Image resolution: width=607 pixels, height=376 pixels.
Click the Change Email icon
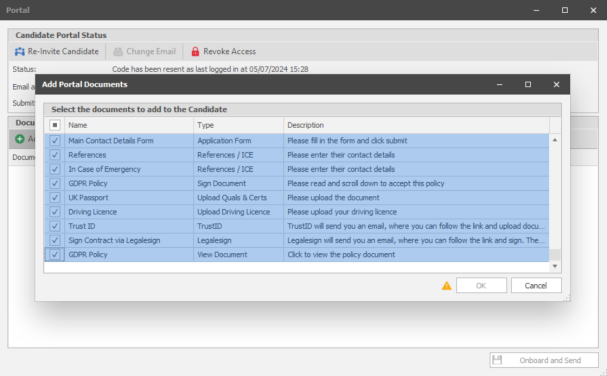[x=118, y=52]
